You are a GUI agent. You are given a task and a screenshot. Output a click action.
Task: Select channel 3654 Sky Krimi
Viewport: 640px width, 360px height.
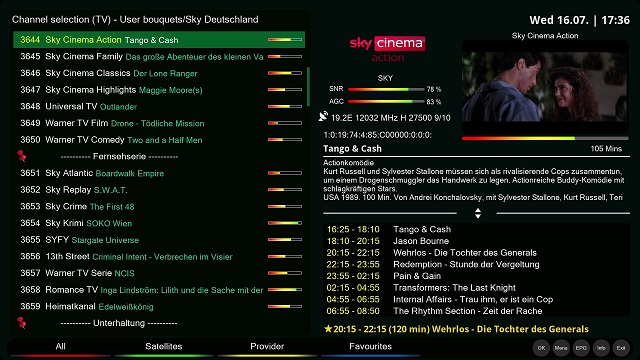tap(159, 223)
